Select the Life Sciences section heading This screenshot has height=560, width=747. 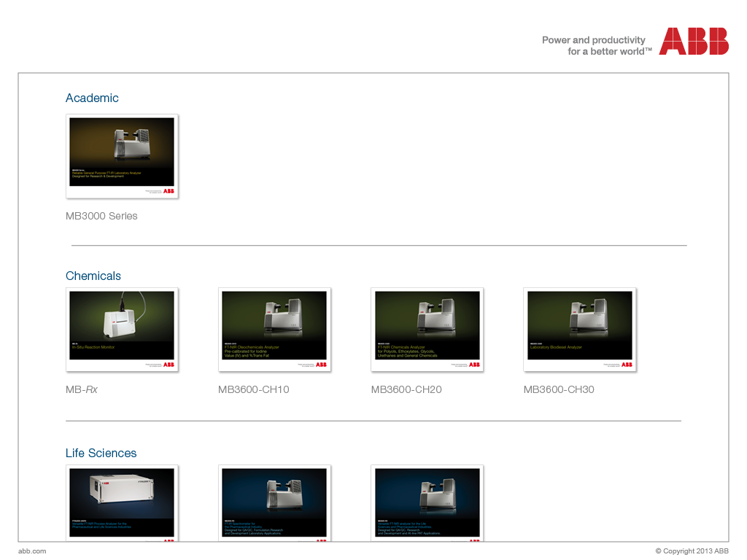[x=101, y=453]
